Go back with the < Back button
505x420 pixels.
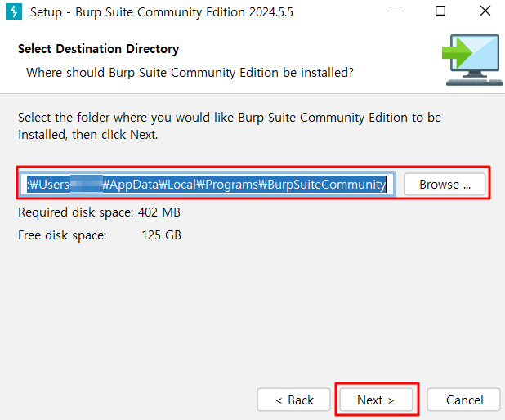pos(293,400)
